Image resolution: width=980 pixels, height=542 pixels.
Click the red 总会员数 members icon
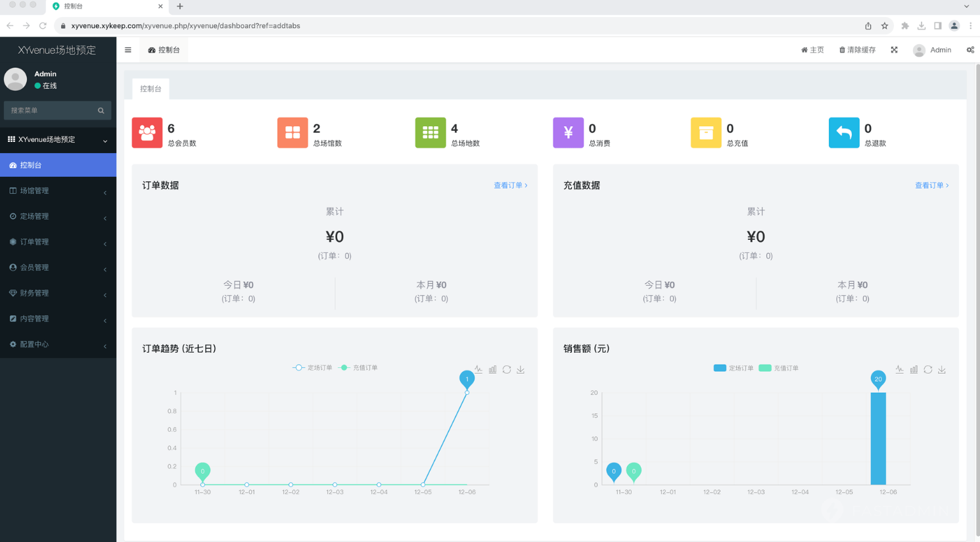point(147,133)
